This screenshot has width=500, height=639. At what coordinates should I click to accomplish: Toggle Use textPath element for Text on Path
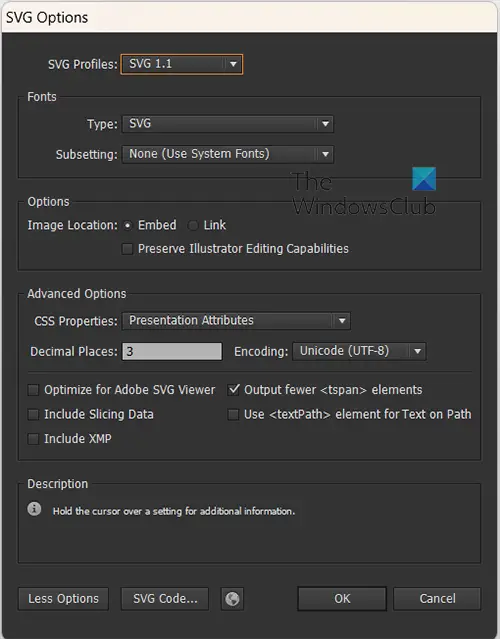pyautogui.click(x=233, y=414)
